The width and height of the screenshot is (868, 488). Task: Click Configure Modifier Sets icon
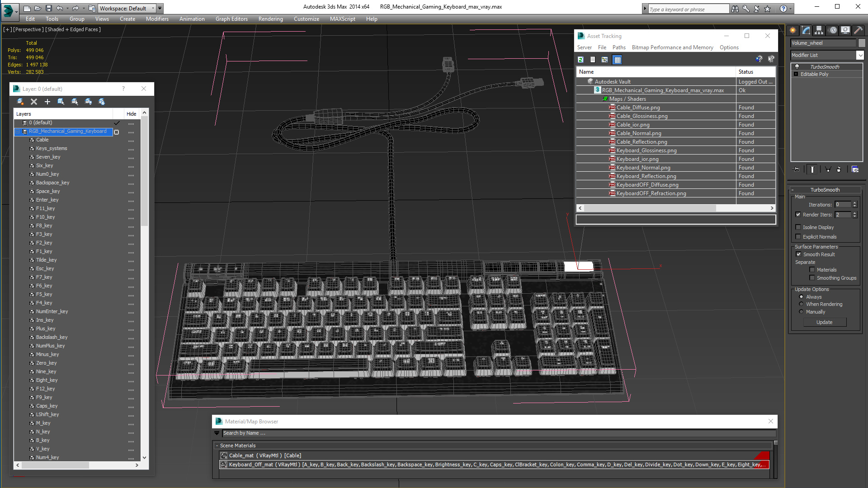pyautogui.click(x=855, y=169)
